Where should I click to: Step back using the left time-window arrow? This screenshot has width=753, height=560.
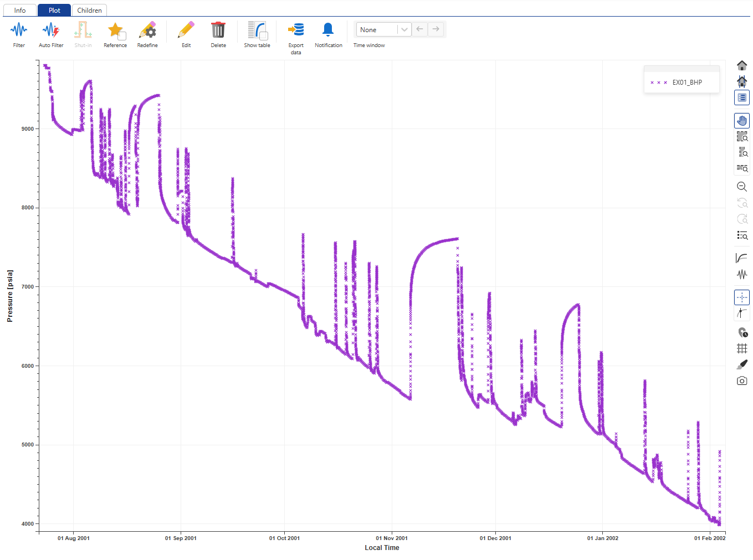(x=419, y=29)
